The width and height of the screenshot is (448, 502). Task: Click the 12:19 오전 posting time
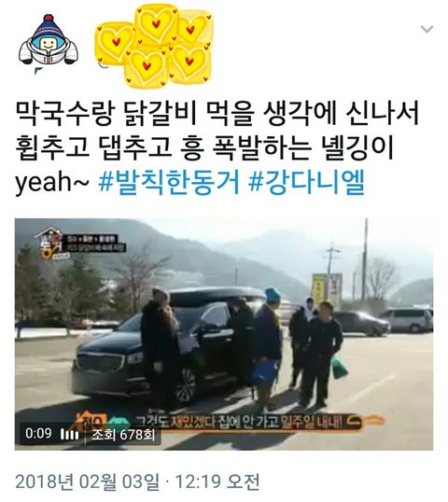tap(217, 482)
